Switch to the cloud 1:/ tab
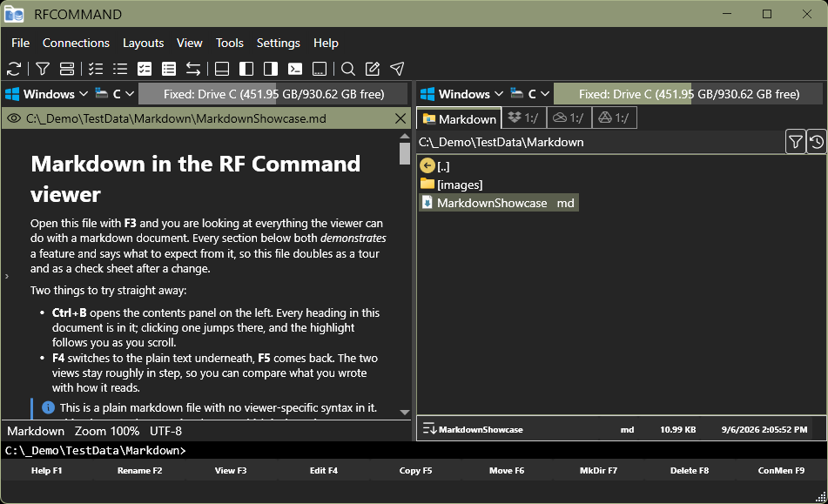 tap(569, 118)
